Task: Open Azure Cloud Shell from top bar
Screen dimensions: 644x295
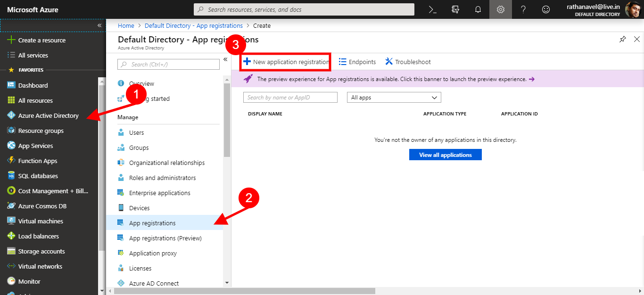Action: click(x=432, y=9)
